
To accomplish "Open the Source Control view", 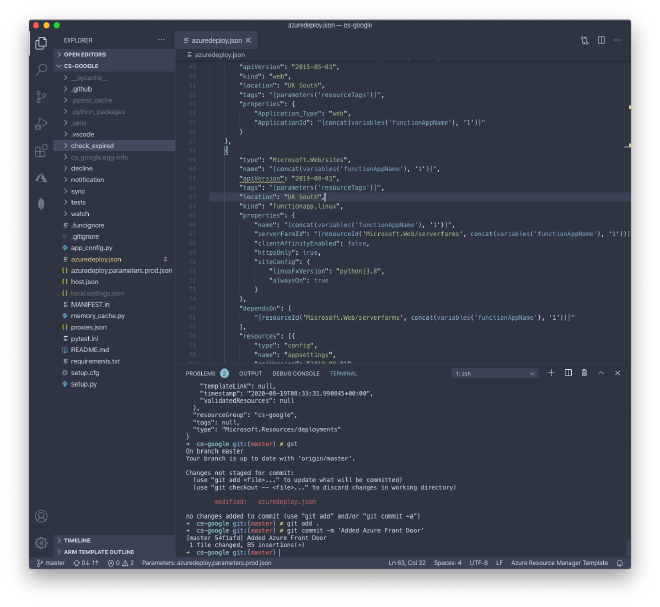I will pos(41,97).
